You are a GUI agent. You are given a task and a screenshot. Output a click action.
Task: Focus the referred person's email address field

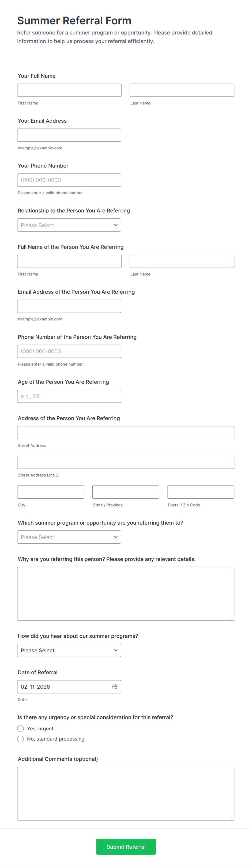tap(69, 306)
